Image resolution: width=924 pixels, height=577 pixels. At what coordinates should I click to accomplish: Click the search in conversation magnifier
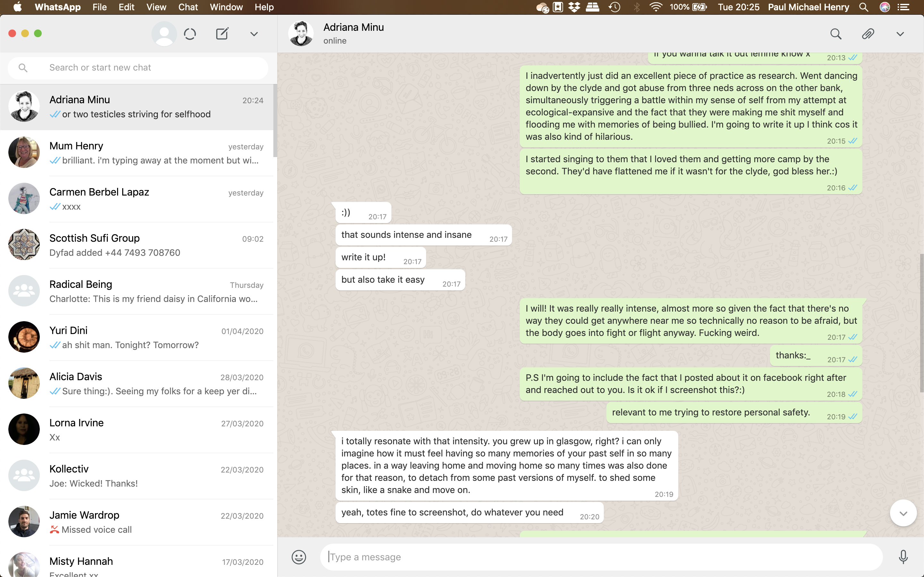click(x=835, y=34)
